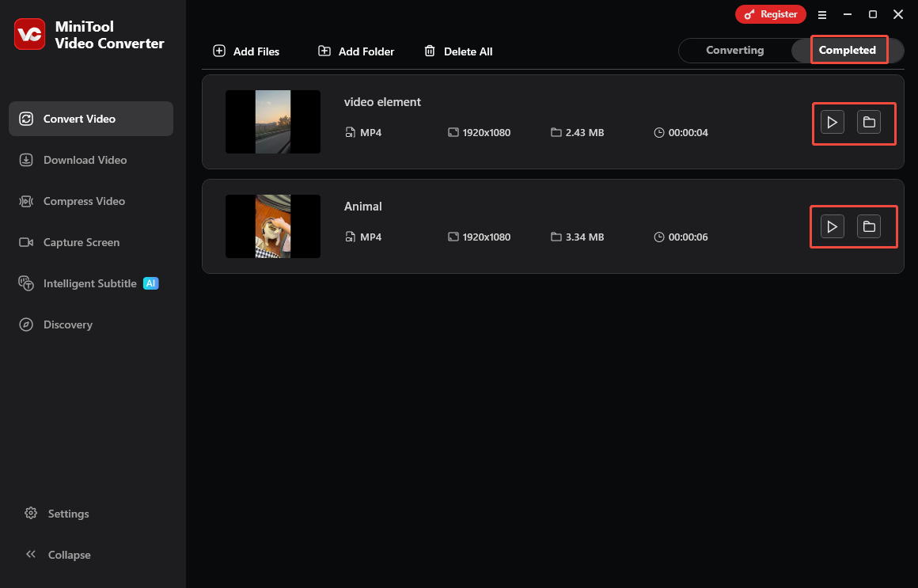Play the converted 'video element' file
918x588 pixels.
point(831,122)
